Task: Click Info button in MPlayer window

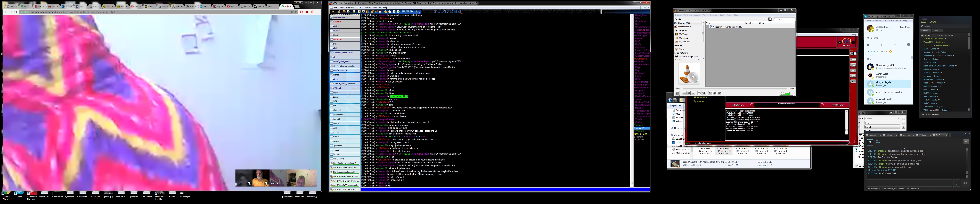Action: (x=853, y=70)
